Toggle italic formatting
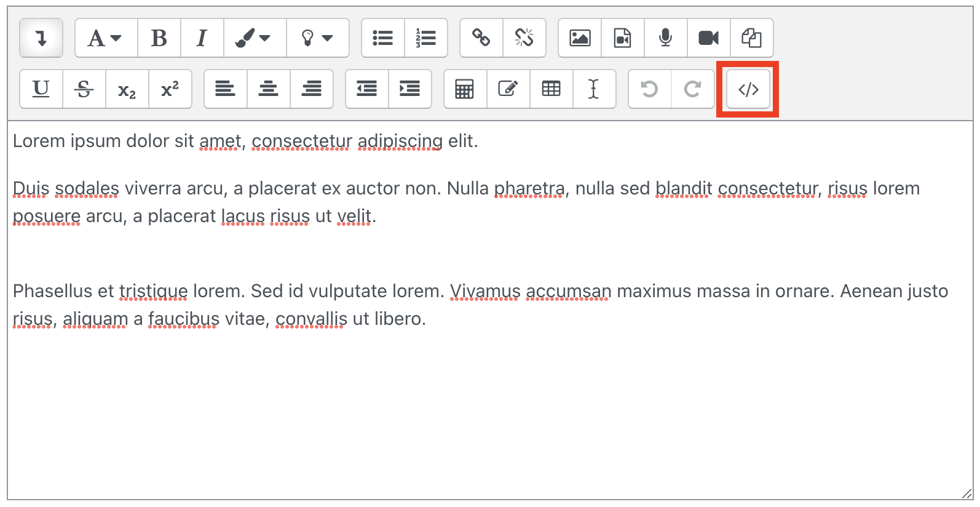980x507 pixels. (x=202, y=38)
